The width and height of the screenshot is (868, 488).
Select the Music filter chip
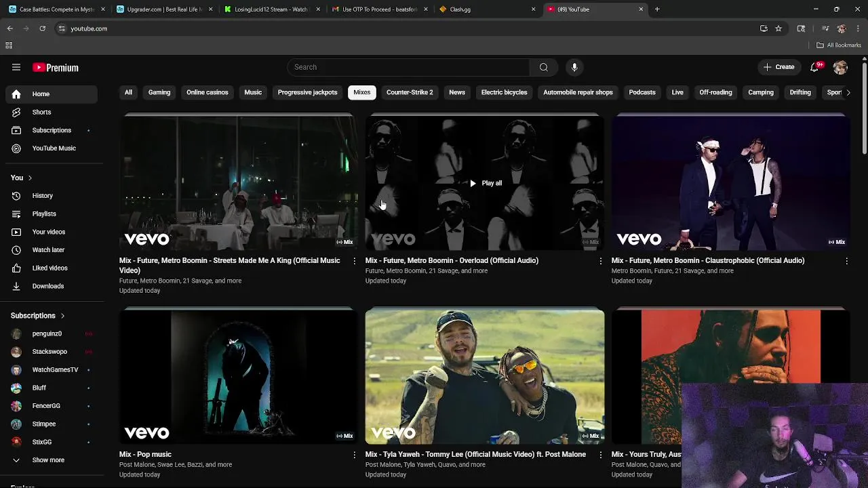point(253,92)
